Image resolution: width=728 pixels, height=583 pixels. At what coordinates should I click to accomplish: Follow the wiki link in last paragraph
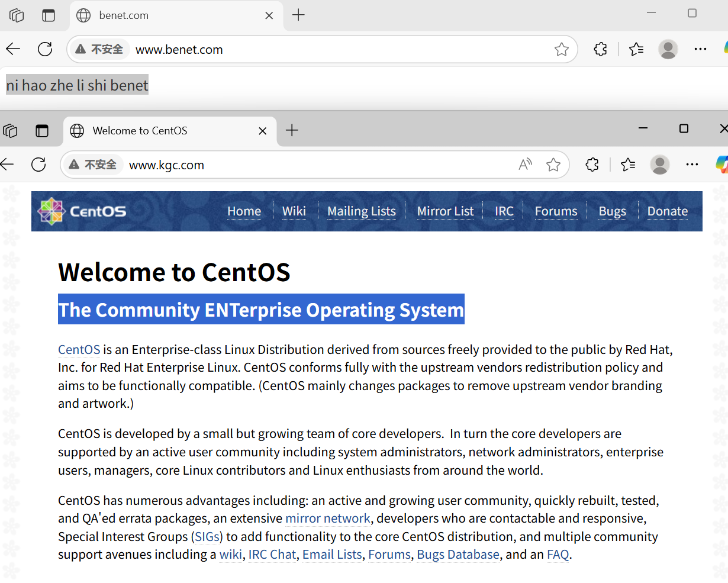pyautogui.click(x=231, y=555)
